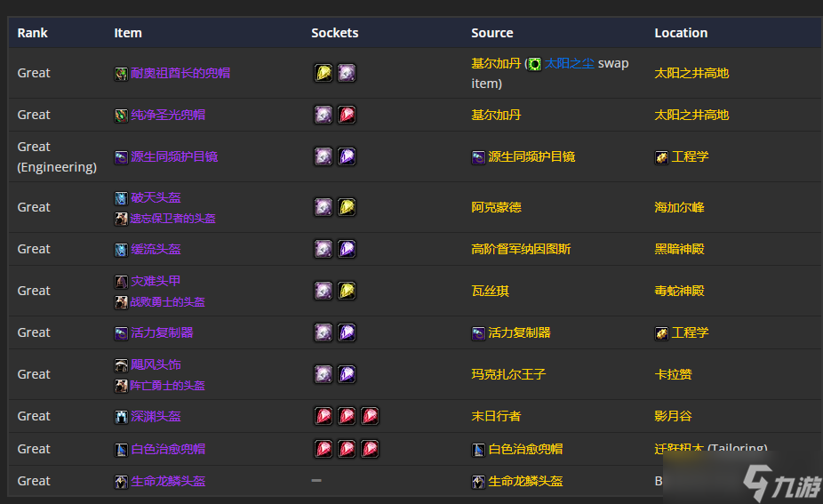The height and width of the screenshot is (504, 823).
Task: Open 基尔加丹 link in 纯净圣光兜帽 row
Action: click(496, 115)
